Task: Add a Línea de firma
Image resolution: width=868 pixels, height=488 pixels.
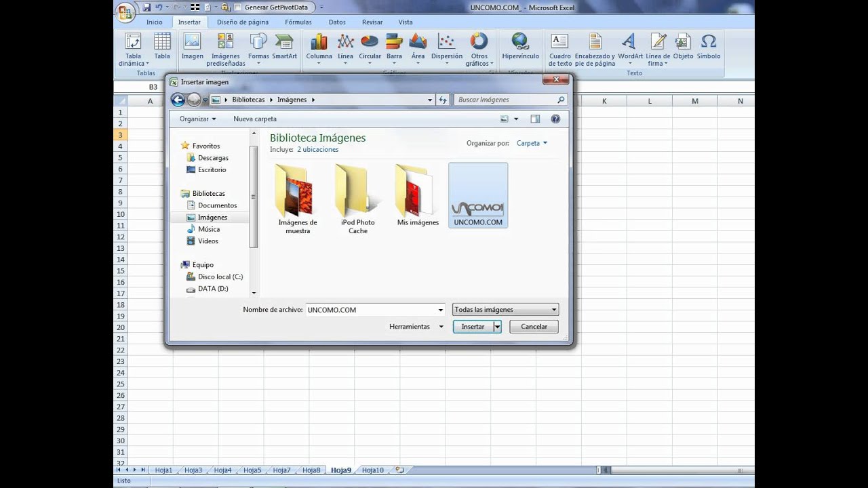Action: pos(657,49)
